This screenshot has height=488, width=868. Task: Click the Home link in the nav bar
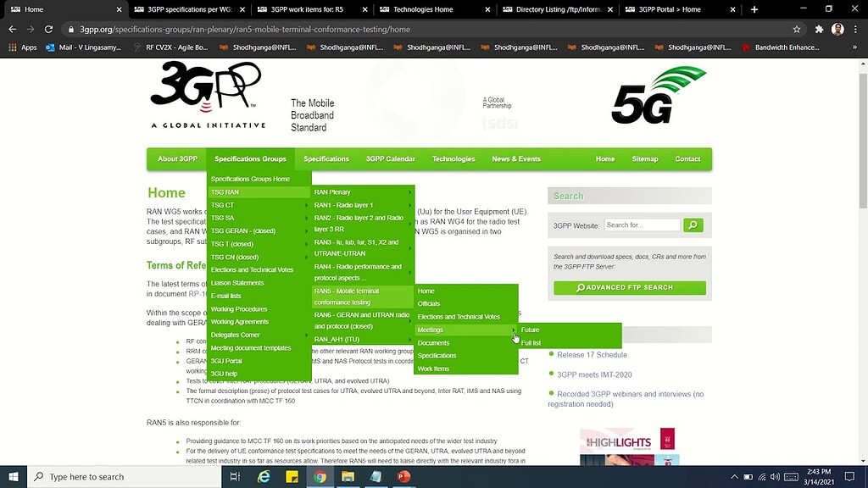605,158
